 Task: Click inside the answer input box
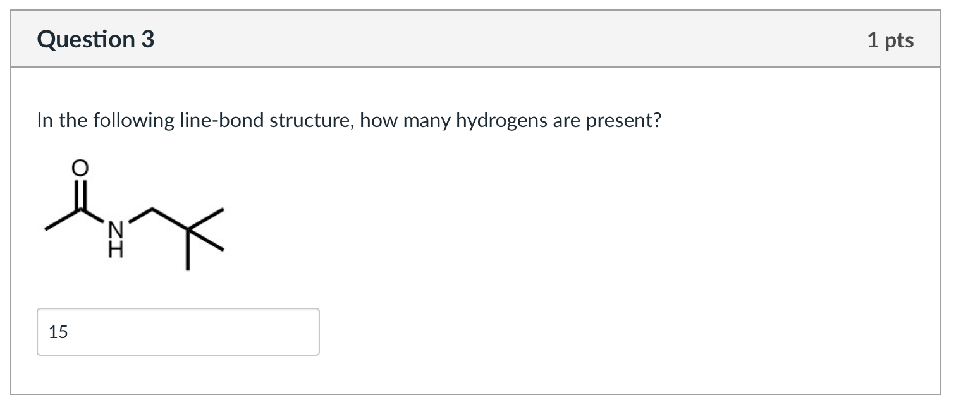[177, 332]
